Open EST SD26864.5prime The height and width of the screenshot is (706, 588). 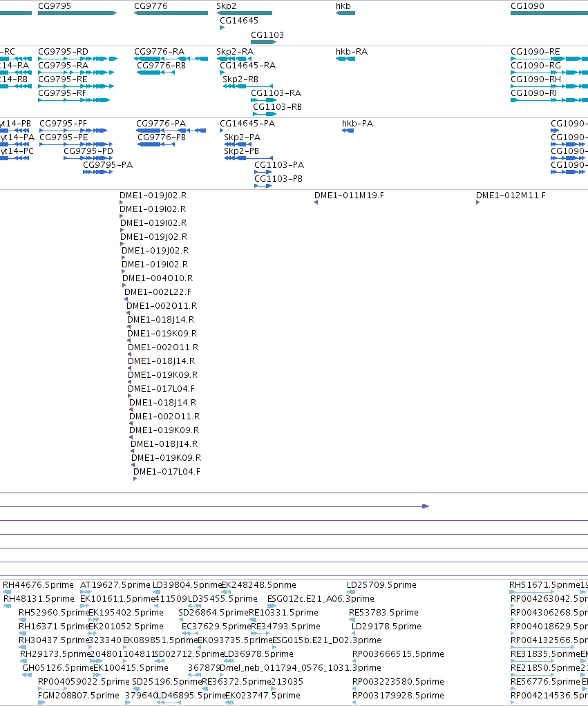tap(214, 613)
